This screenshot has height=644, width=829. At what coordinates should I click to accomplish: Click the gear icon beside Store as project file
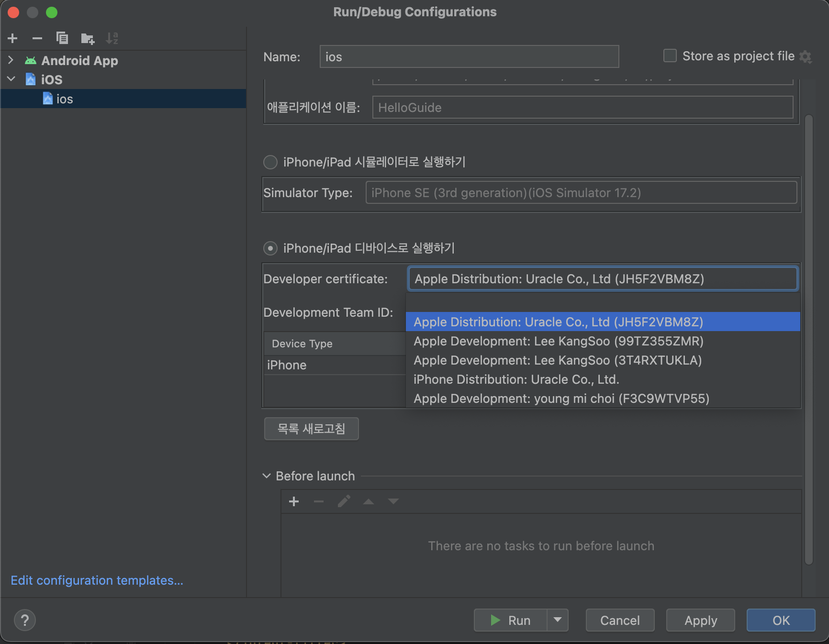coord(806,57)
